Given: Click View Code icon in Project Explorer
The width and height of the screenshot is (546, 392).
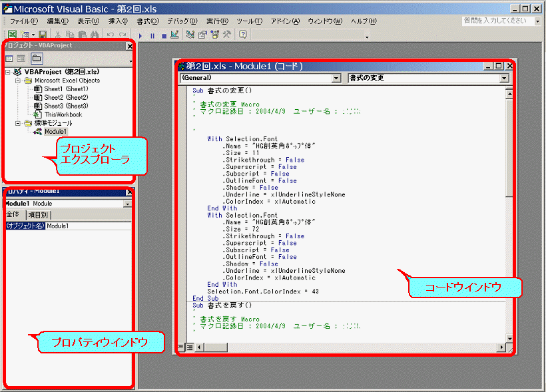Looking at the screenshot, I should [9, 59].
